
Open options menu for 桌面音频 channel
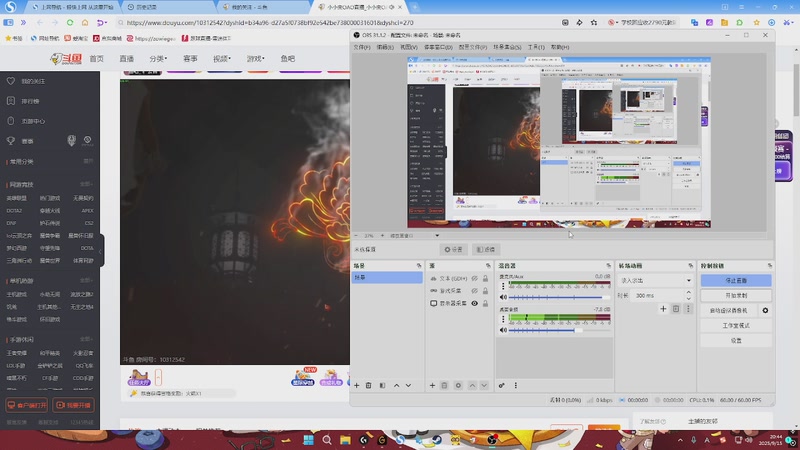503,319
